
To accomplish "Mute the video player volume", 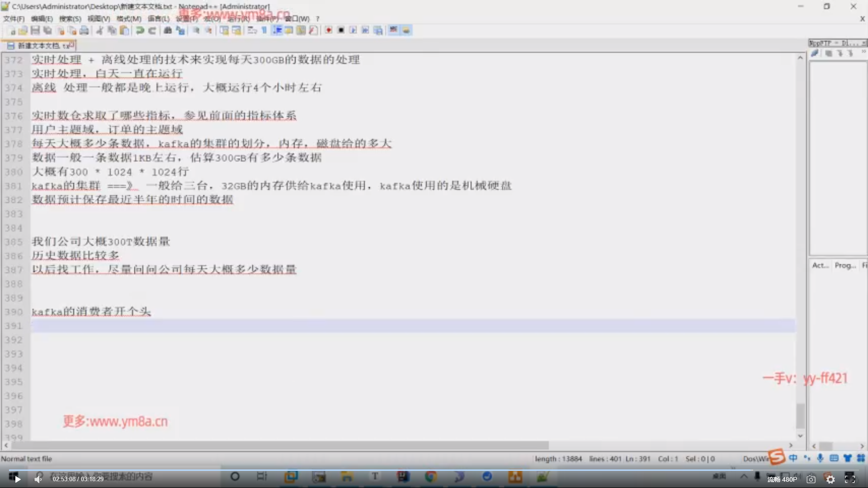I will [38, 479].
